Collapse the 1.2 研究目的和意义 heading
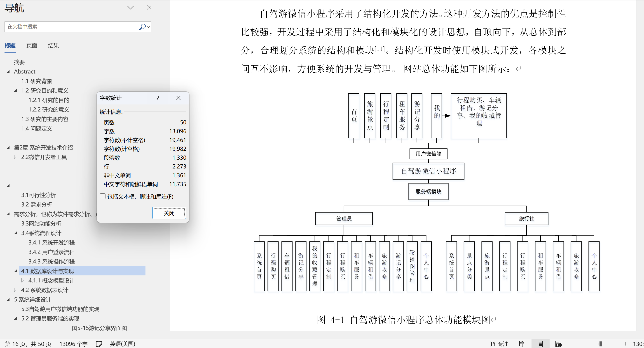Screen dimensions: 644x348 [x=16, y=91]
